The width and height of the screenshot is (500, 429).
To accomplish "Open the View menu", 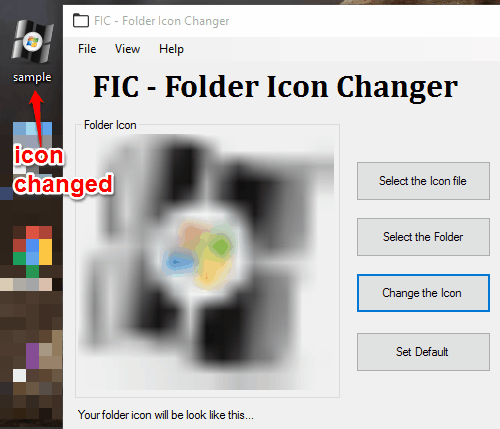I will [x=127, y=49].
